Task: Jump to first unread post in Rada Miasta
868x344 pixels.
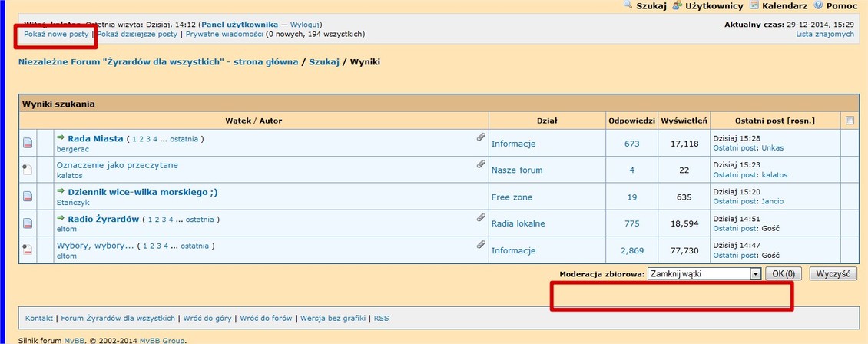Action: tap(61, 138)
